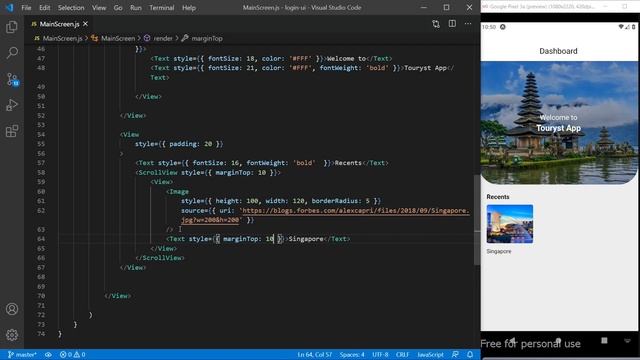Open the Manage gear menu
Screen dimensions: 640x360
point(12,335)
